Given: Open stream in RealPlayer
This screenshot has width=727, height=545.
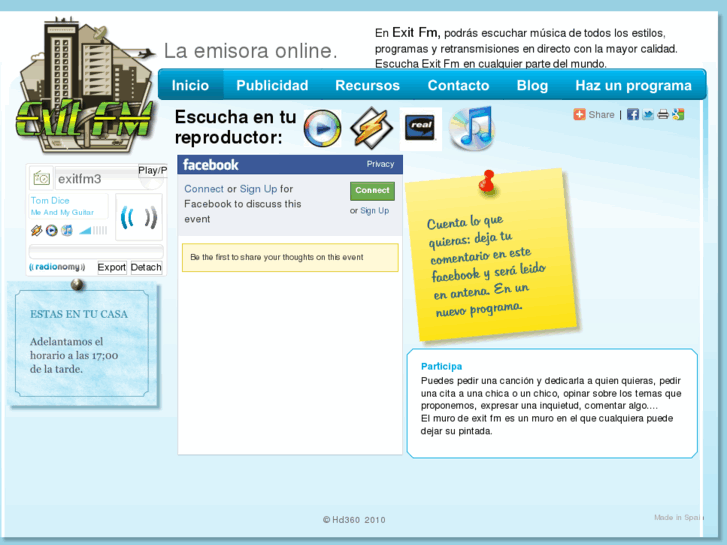Looking at the screenshot, I should [x=421, y=128].
